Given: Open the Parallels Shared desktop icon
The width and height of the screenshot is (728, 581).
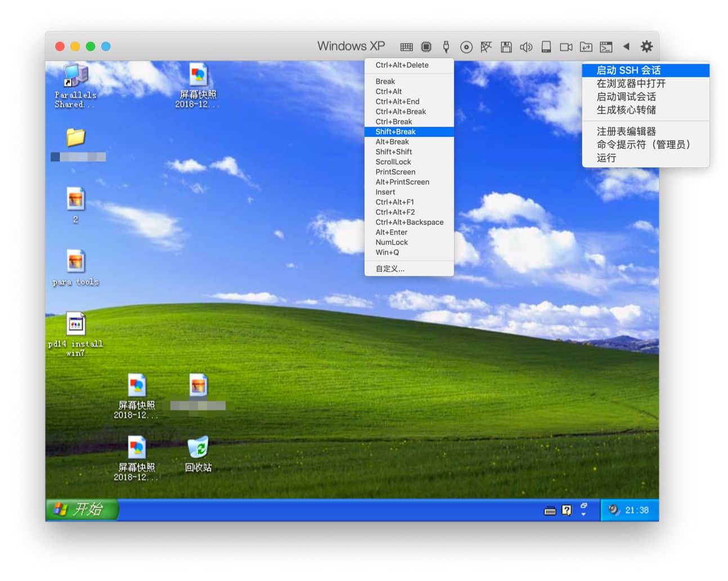Looking at the screenshot, I should coord(75,86).
